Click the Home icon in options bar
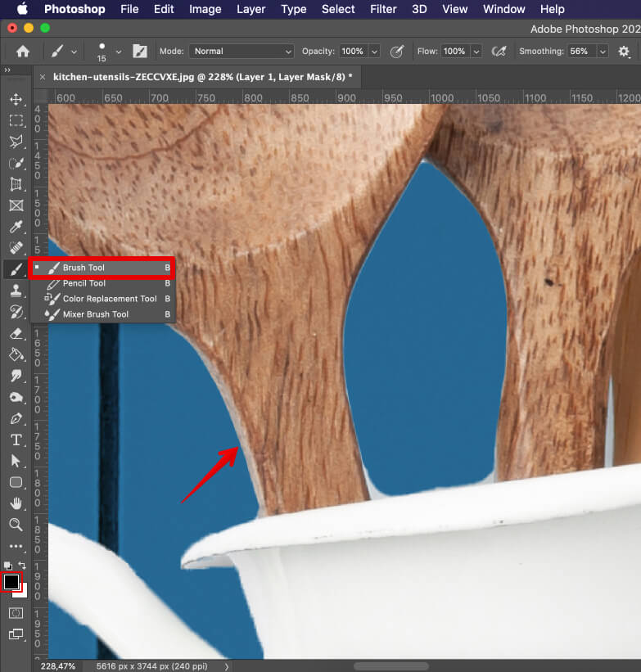Image resolution: width=641 pixels, height=672 pixels. click(23, 52)
